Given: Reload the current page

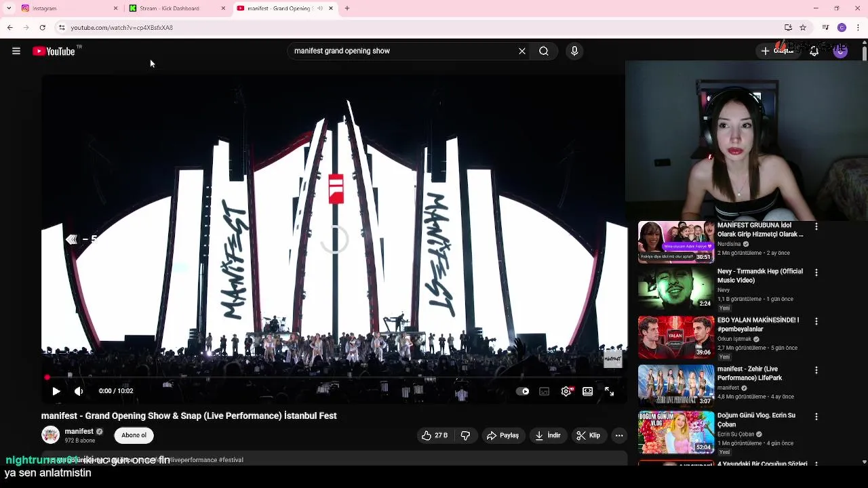Looking at the screenshot, I should click(42, 28).
